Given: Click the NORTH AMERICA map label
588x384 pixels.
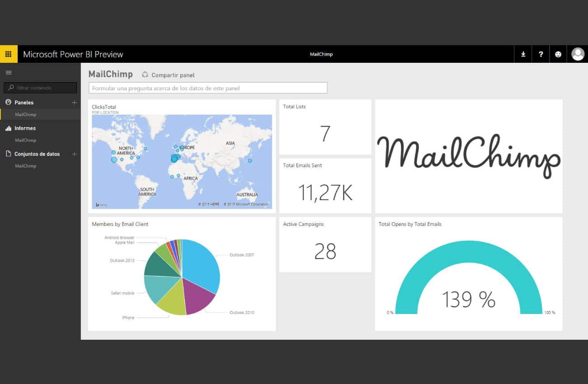Looking at the screenshot, I should pyautogui.click(x=126, y=150).
